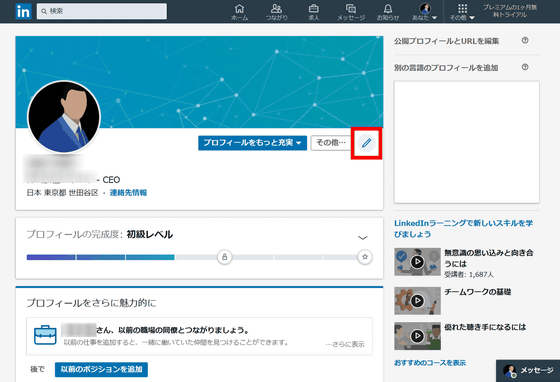Open 公開プロフィールとURLを編集

(446, 41)
